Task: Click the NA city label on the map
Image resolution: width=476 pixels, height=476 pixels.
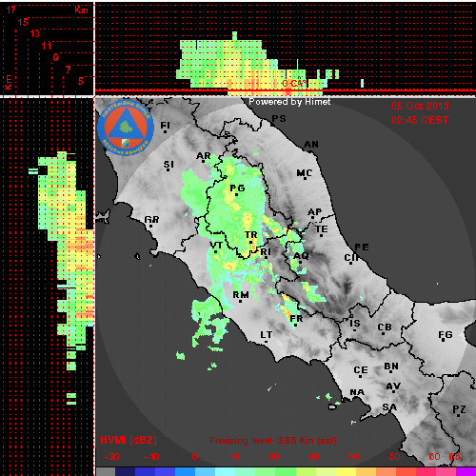Action: click(x=357, y=392)
